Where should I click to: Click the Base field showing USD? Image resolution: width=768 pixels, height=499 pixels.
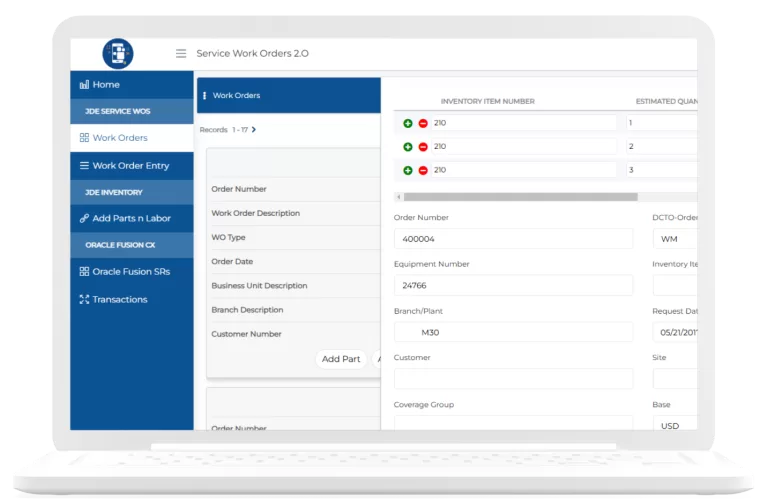675,424
